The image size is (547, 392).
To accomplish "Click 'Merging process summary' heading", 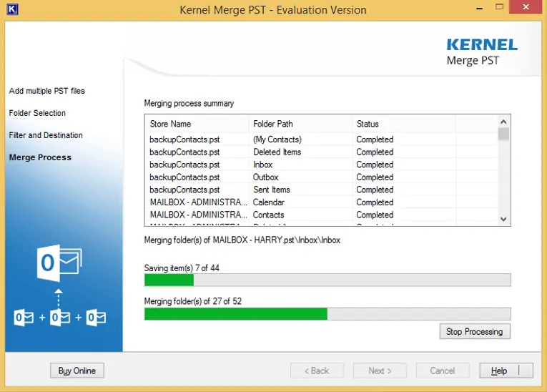I will click(189, 103).
